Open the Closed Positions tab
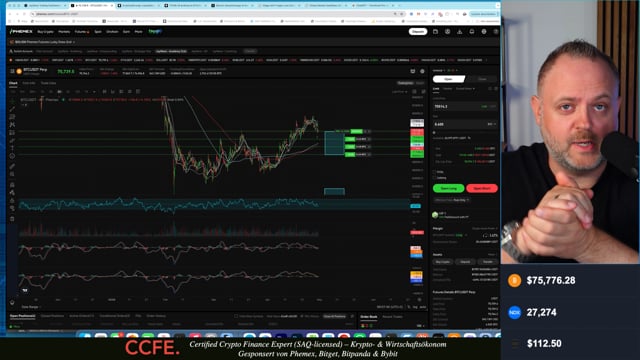 (x=52, y=316)
